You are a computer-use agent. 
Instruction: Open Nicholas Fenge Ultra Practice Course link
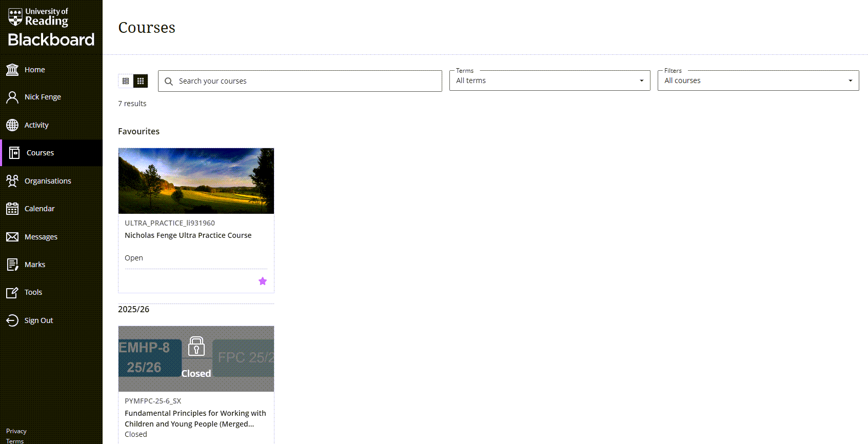[x=188, y=235]
